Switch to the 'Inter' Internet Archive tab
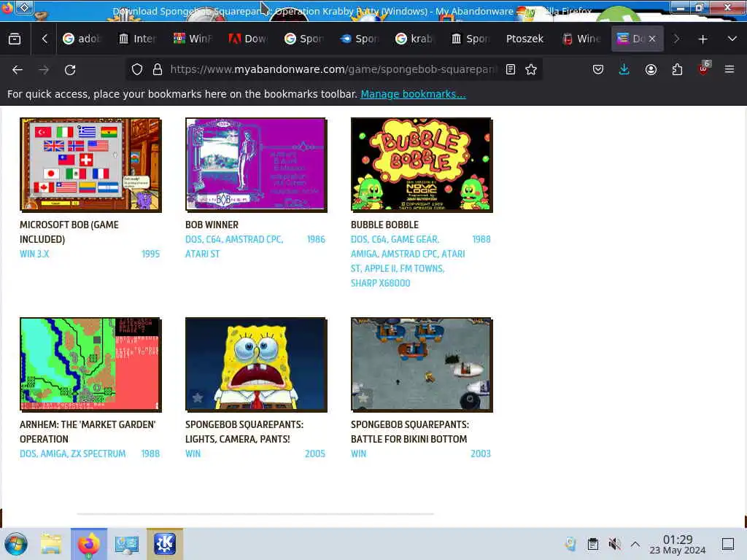The height and width of the screenshot is (560, 747). click(138, 39)
